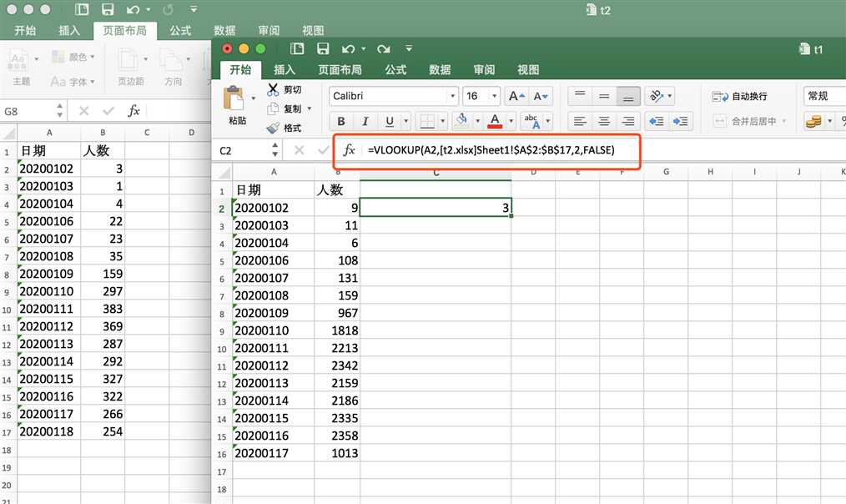Select cell 20200118 in t2 sheet

[x=49, y=431]
